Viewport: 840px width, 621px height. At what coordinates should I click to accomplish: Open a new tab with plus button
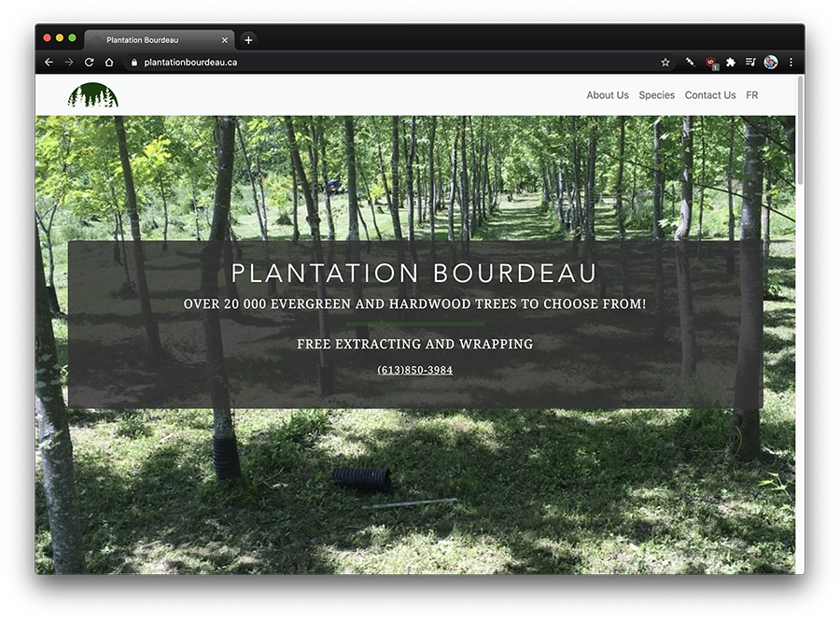coord(248,40)
